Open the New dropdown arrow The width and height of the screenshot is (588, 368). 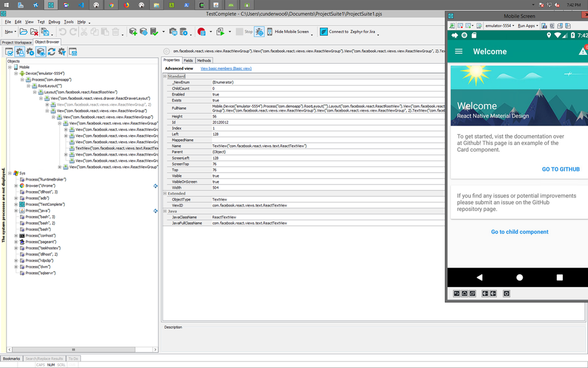tap(15, 32)
